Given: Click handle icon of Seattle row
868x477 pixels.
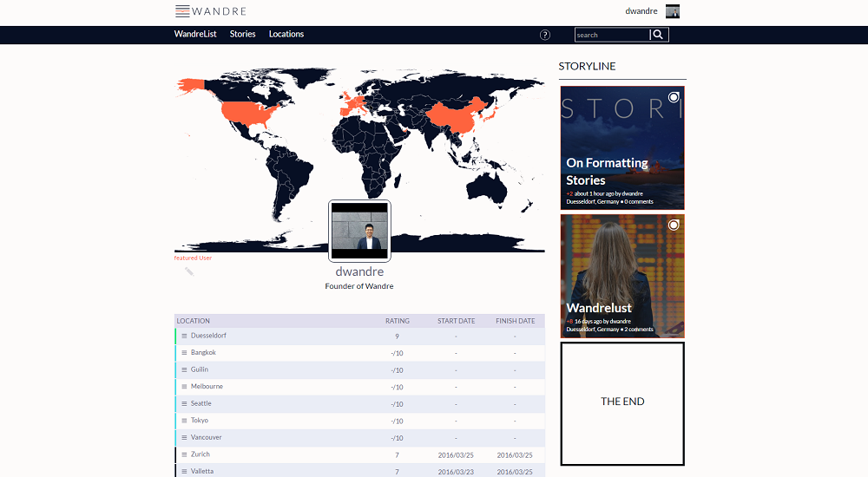Looking at the screenshot, I should [184, 404].
